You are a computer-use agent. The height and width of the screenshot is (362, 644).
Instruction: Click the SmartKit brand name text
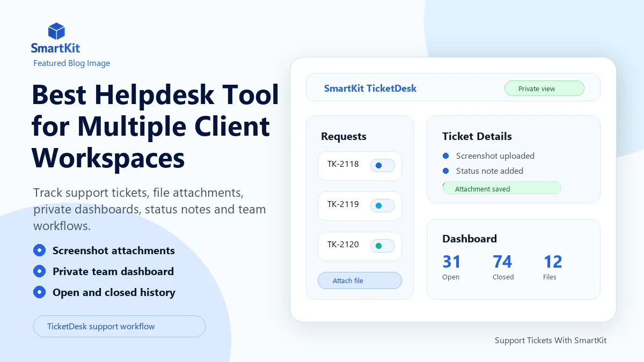[55, 48]
